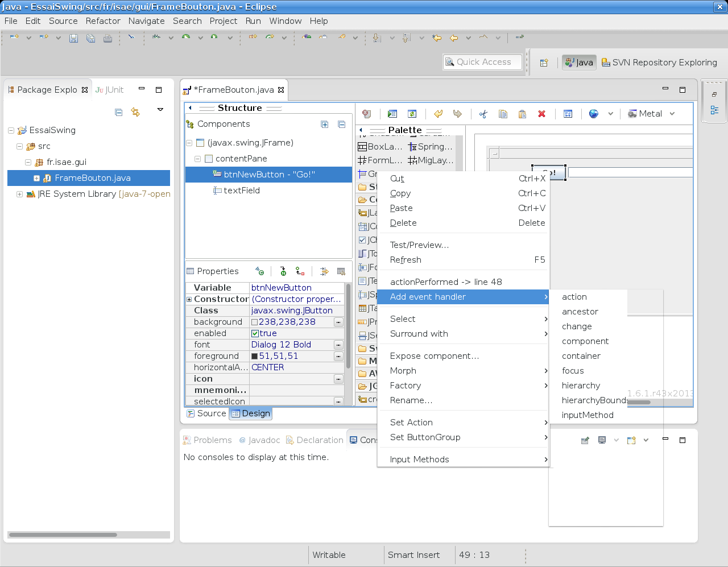Click the designer Undo arrow icon
The width and height of the screenshot is (728, 567).
click(x=438, y=114)
